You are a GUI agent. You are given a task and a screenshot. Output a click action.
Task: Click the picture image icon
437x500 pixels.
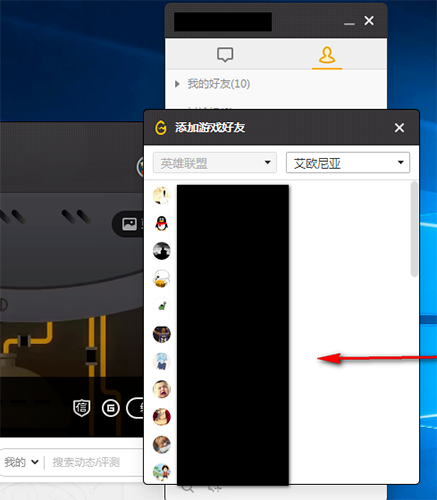click(129, 224)
